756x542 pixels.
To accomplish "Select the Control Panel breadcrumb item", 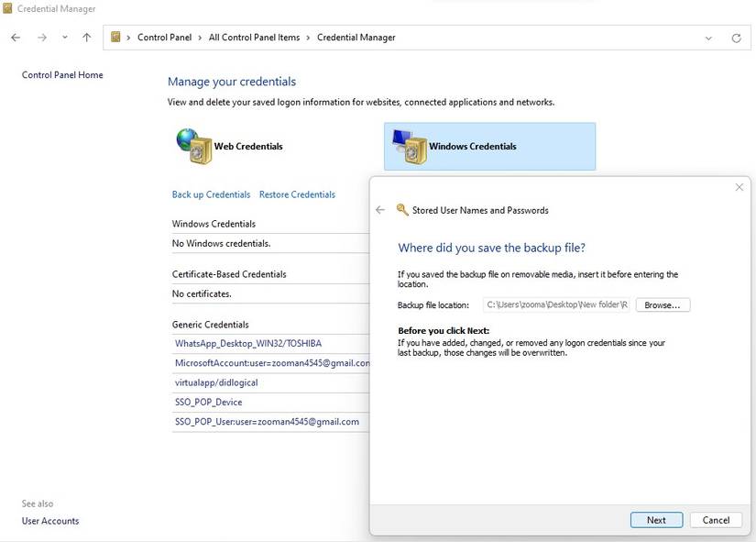I will 164,38.
